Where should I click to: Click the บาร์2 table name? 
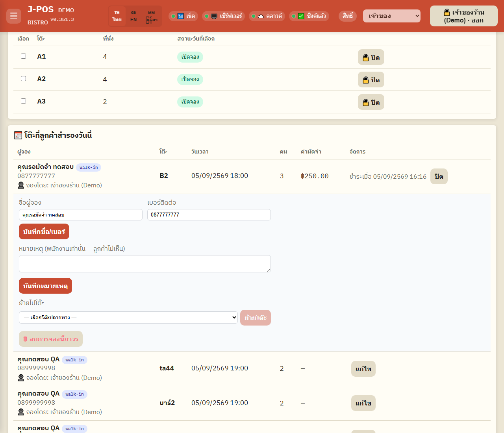pos(167,403)
